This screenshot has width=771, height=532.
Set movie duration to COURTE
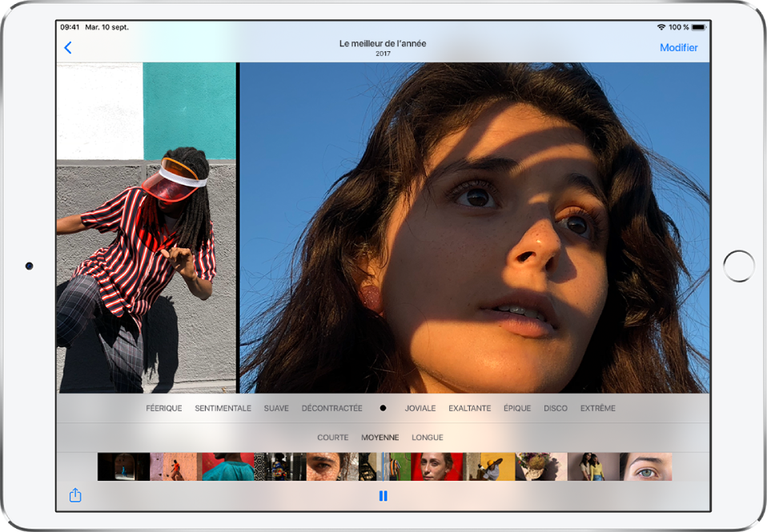pos(333,437)
